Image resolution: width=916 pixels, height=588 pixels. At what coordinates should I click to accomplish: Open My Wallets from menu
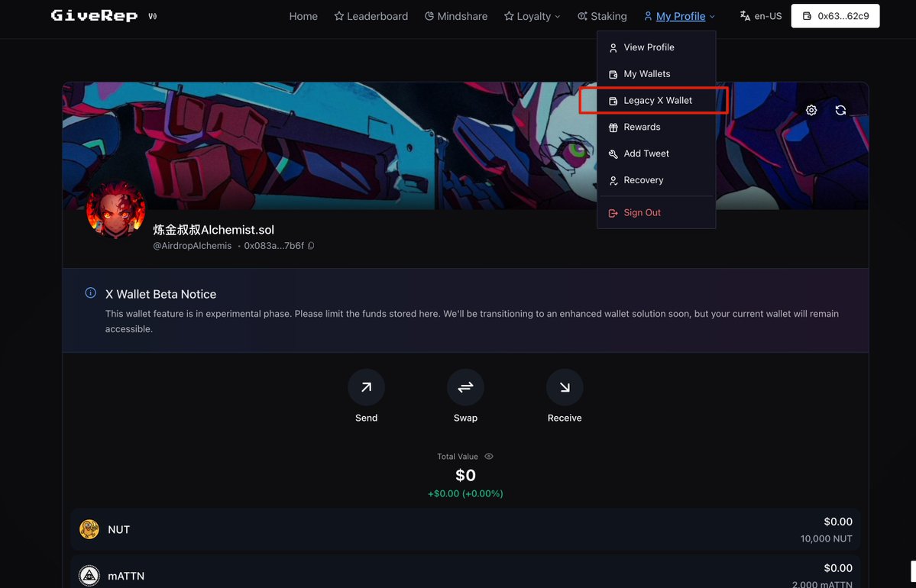click(656, 73)
